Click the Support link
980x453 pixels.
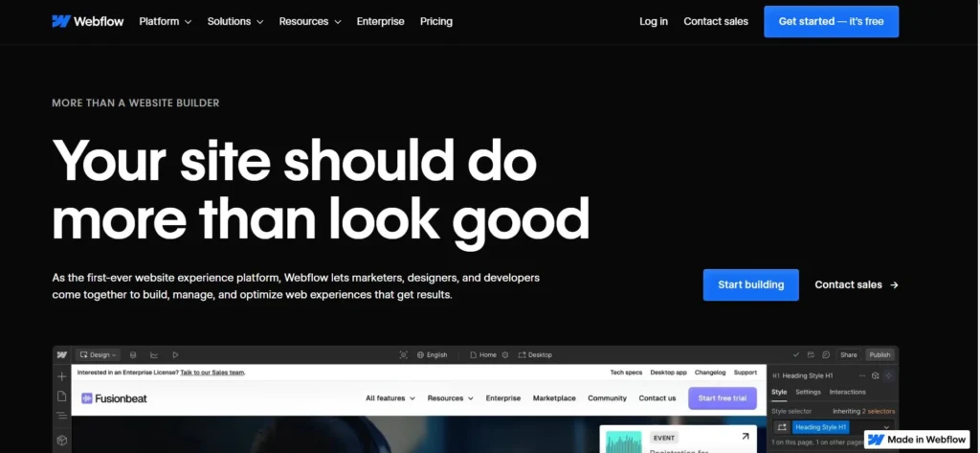point(745,373)
